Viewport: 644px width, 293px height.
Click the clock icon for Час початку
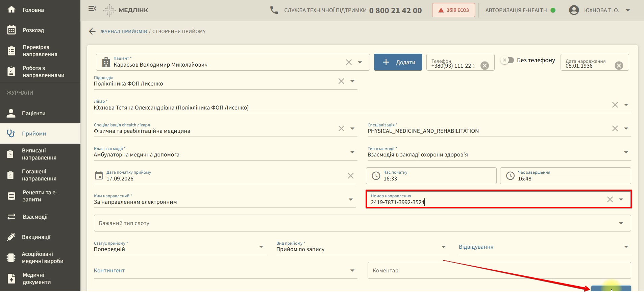(376, 176)
